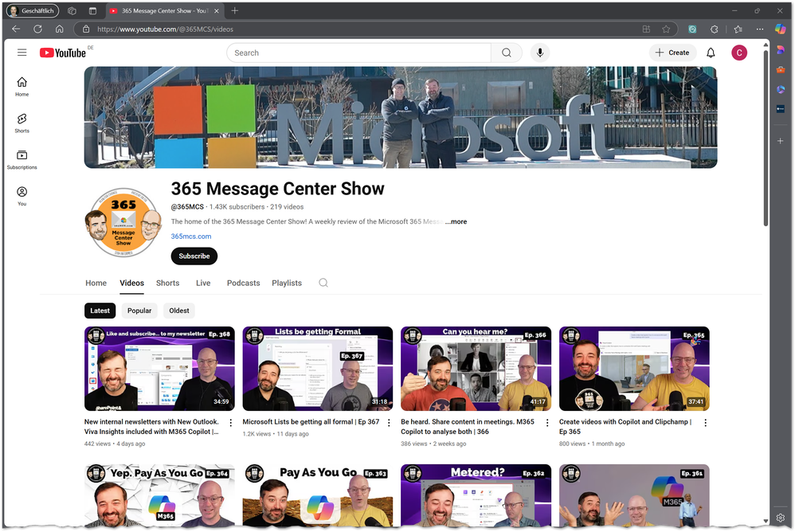
Task: Open more options for Ep 368 video
Action: (x=231, y=423)
